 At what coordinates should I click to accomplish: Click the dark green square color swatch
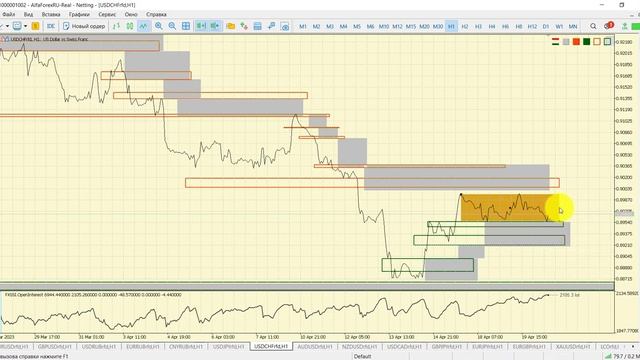click(587, 42)
